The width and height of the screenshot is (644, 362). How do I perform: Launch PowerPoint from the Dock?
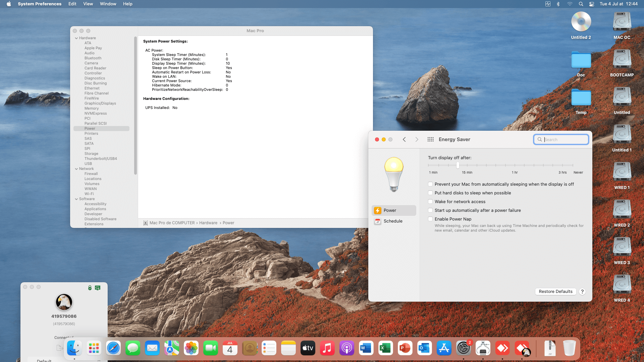coord(405,348)
